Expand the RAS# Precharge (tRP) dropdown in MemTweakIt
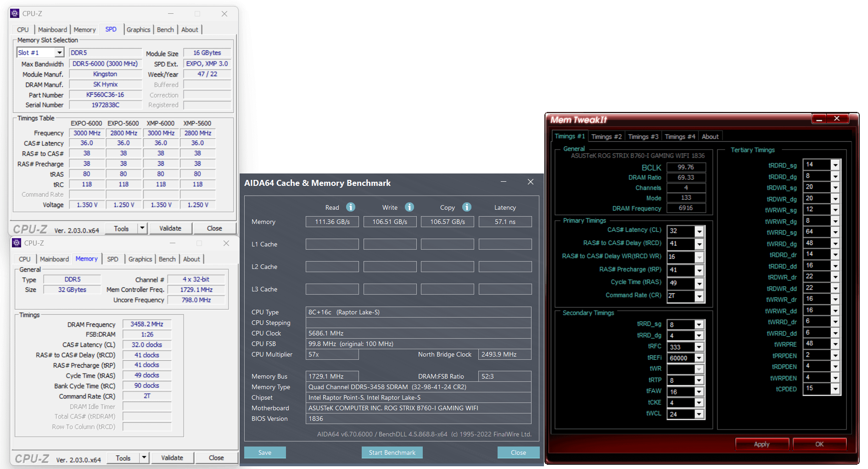 tap(699, 270)
